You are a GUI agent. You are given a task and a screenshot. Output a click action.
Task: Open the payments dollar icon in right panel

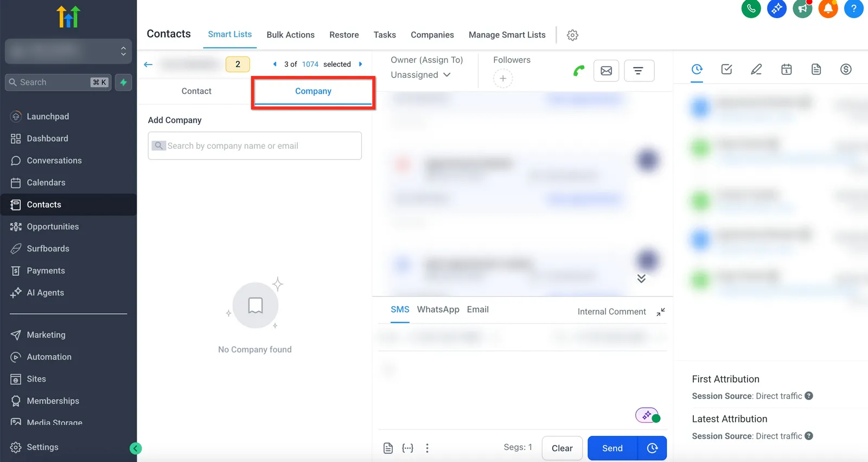(x=846, y=69)
